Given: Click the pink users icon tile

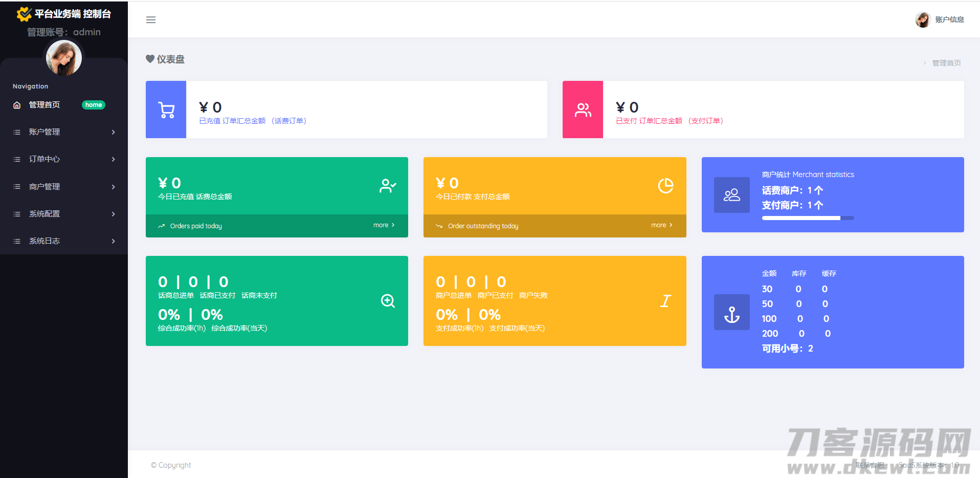Looking at the screenshot, I should [583, 110].
